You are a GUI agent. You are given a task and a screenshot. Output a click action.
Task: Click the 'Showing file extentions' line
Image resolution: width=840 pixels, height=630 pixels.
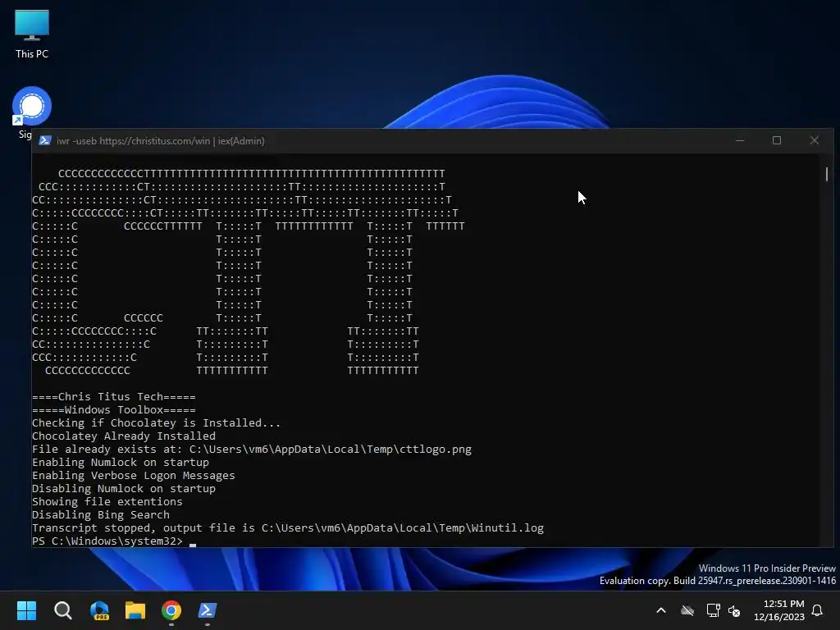(107, 502)
